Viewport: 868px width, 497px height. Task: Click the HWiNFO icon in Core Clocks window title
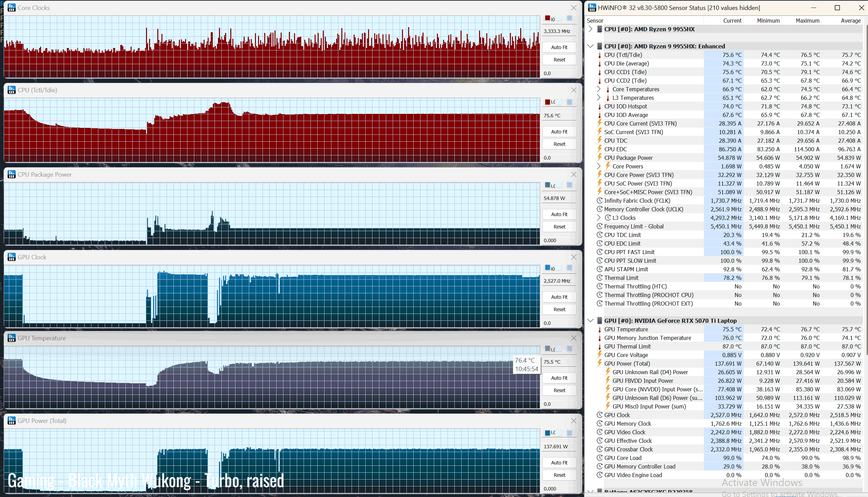tap(11, 8)
